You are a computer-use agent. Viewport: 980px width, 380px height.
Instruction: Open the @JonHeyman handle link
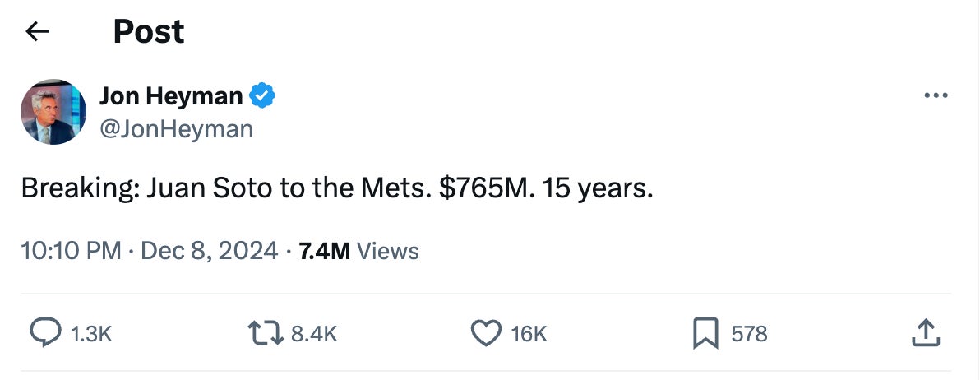(176, 129)
